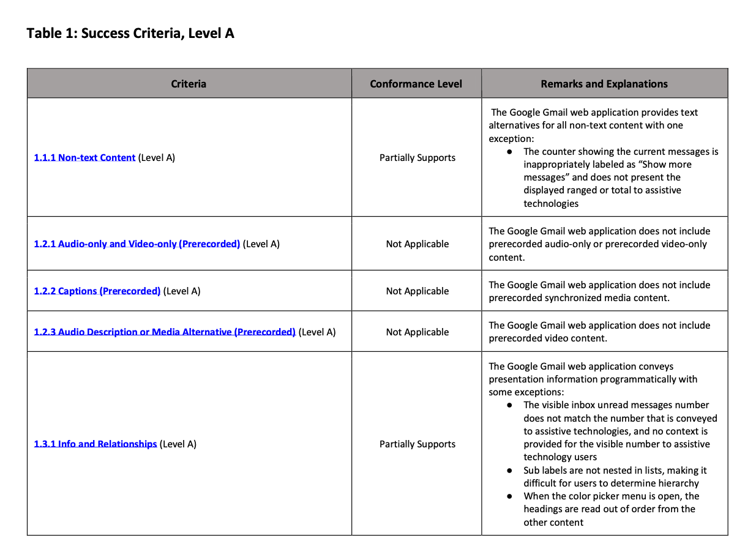Select Partially Supports in the Non-text Content row
756x541 pixels.
pos(417,158)
